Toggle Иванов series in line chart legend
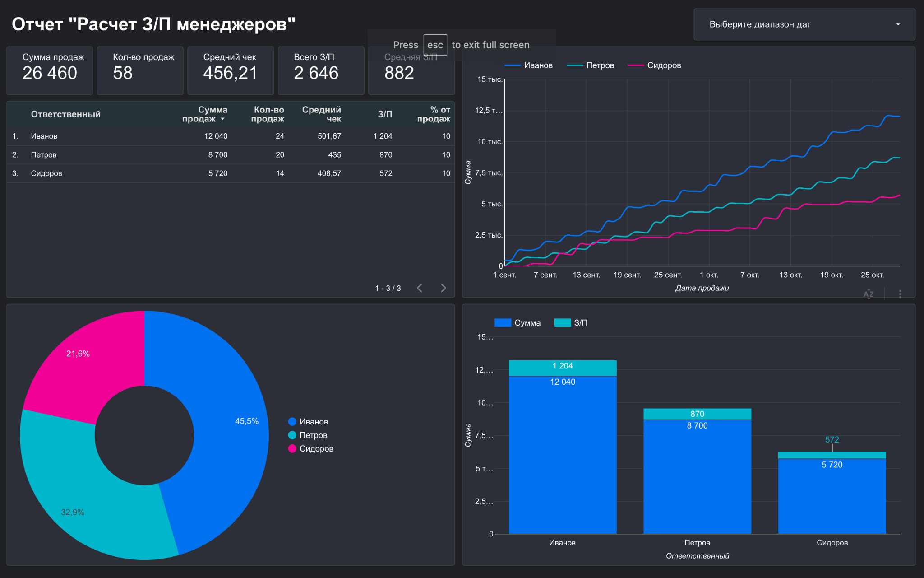Screen dimensions: 924x578 coord(529,65)
